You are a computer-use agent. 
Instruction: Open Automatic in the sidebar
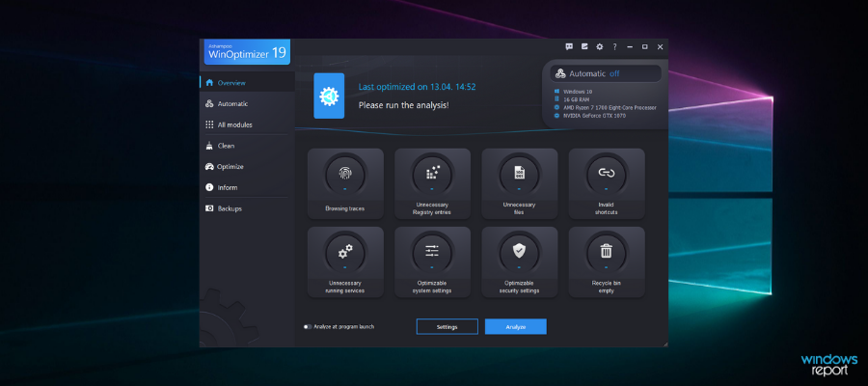click(247, 103)
